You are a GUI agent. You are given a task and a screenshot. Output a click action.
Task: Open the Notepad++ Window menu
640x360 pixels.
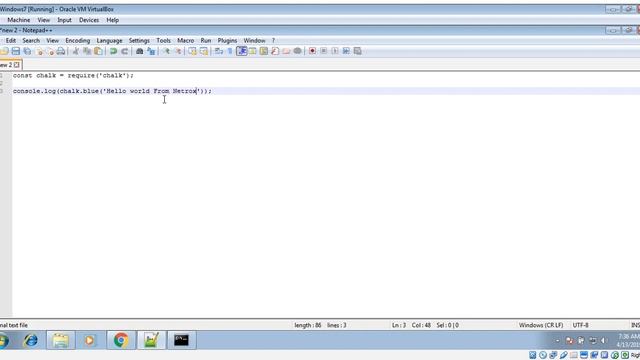(x=254, y=40)
